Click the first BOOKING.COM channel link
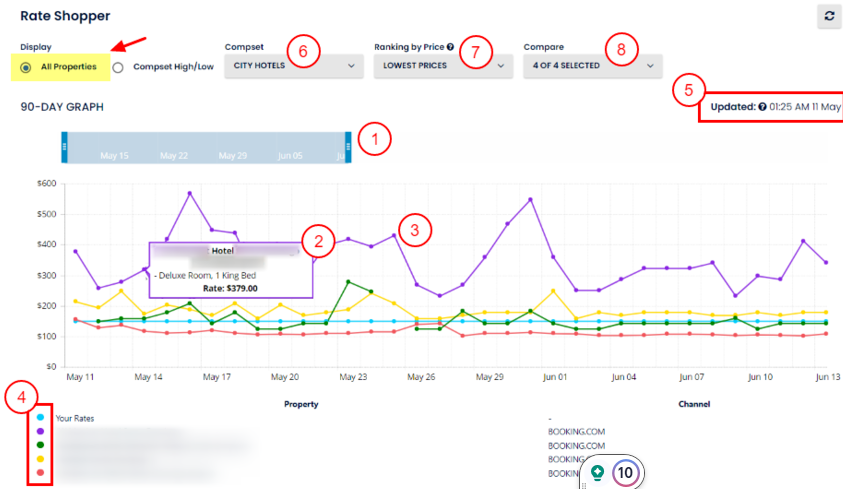This screenshot has height=489, width=843. click(577, 432)
